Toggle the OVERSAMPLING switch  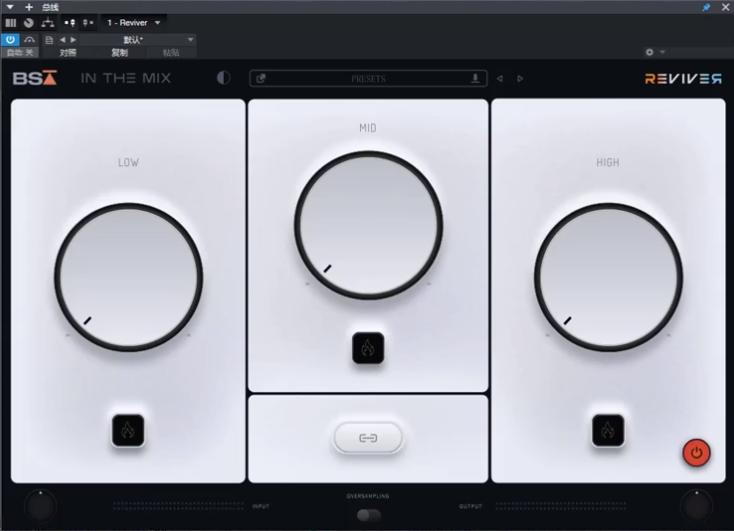point(369,516)
